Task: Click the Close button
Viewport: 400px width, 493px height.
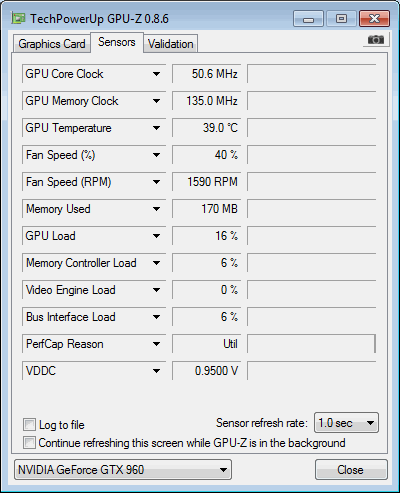Action: click(351, 470)
